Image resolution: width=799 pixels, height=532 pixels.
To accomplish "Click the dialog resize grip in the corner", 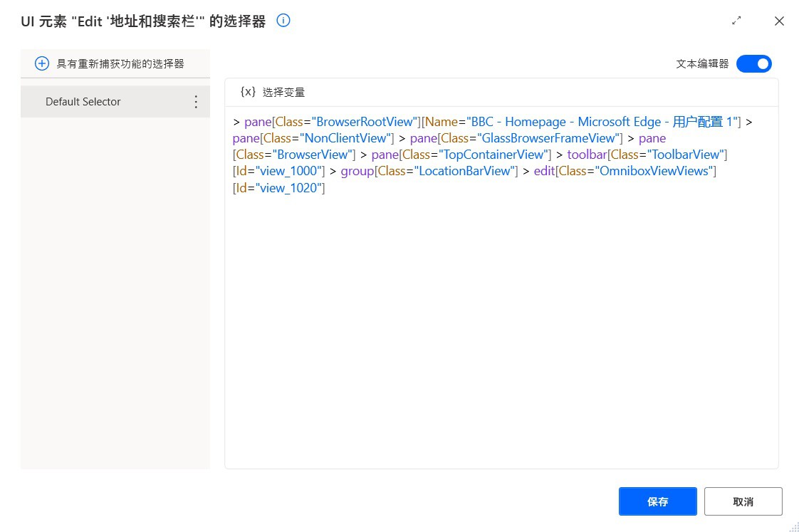I will [793, 526].
